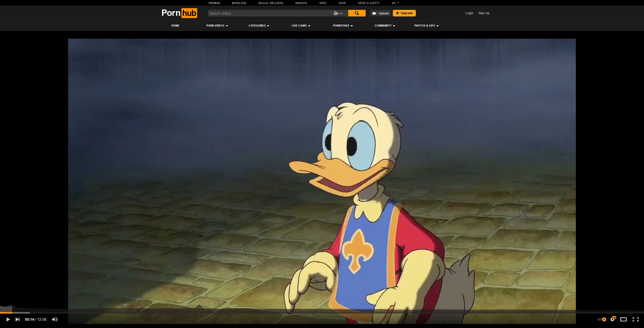Screen dimensions: 644x328
Task: Skip to the next video
Action: pyautogui.click(x=17, y=319)
